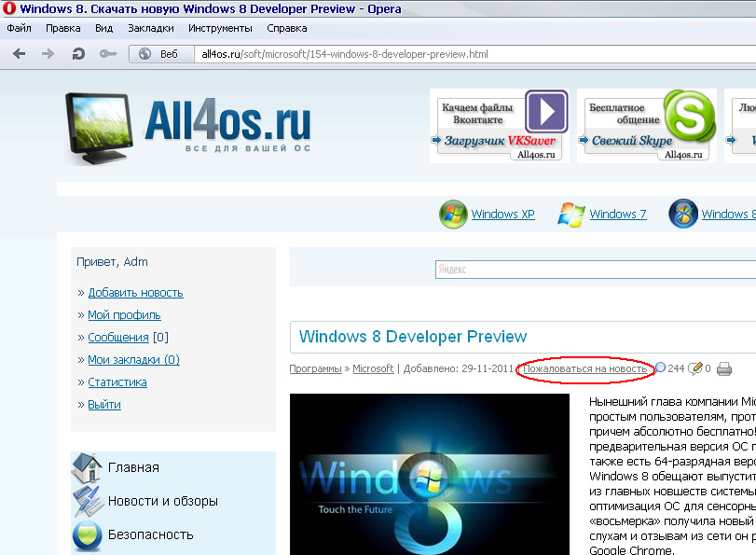
Task: Open the Статистика link
Action: [117, 382]
